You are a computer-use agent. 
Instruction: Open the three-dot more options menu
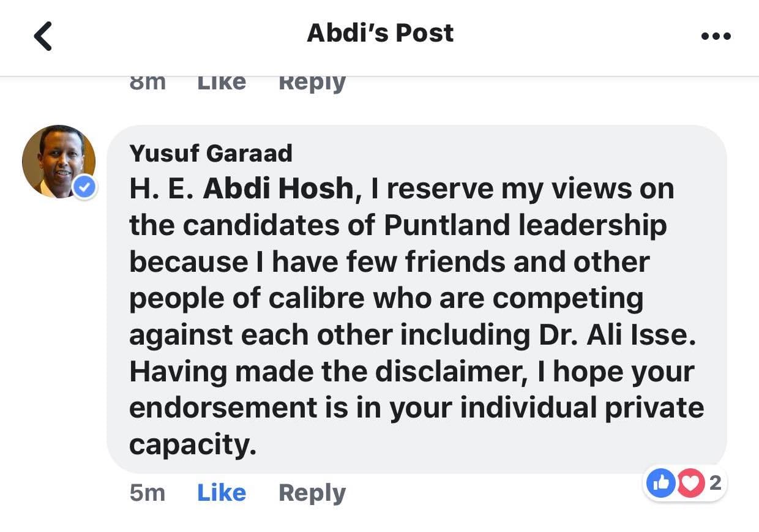(x=716, y=36)
